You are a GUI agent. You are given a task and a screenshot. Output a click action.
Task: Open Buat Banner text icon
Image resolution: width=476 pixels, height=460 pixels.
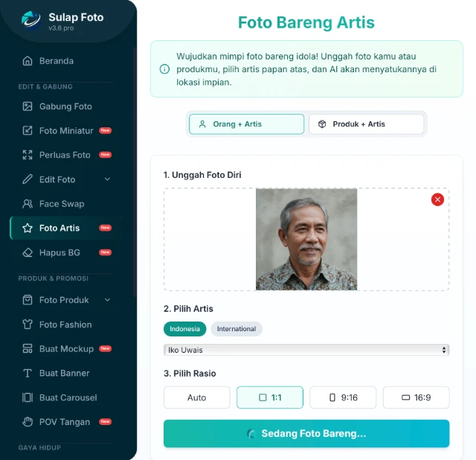[28, 373]
